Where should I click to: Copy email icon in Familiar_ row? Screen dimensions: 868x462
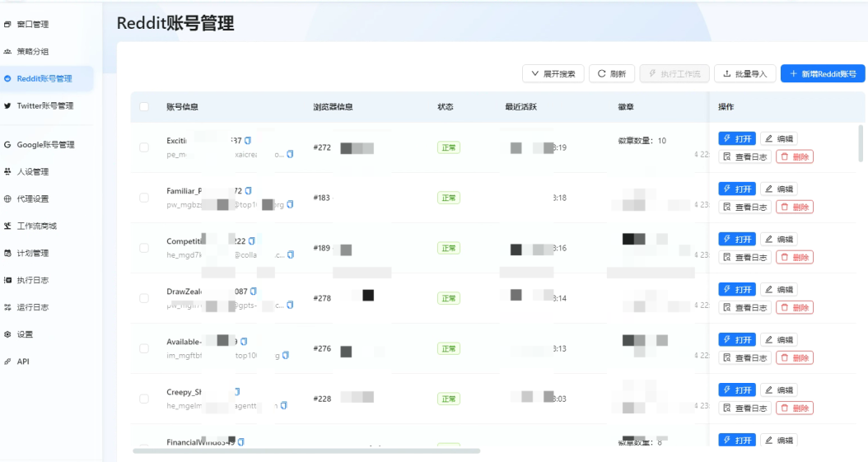(x=290, y=205)
